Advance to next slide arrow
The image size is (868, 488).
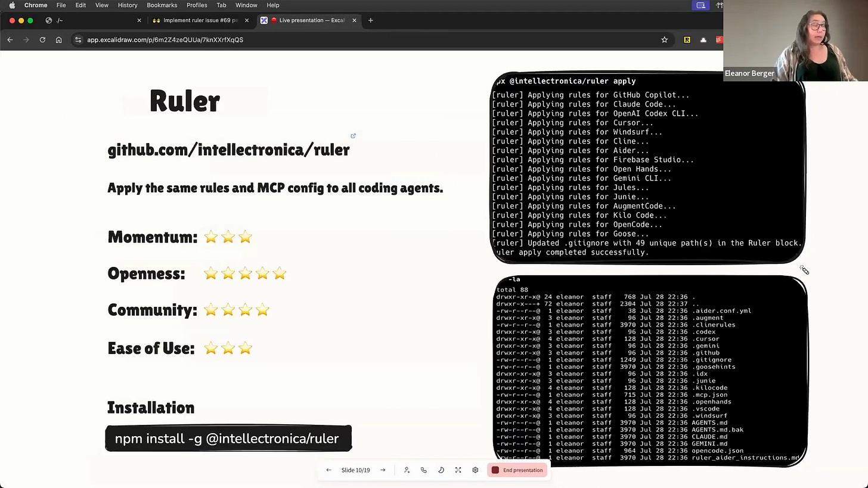click(x=383, y=470)
